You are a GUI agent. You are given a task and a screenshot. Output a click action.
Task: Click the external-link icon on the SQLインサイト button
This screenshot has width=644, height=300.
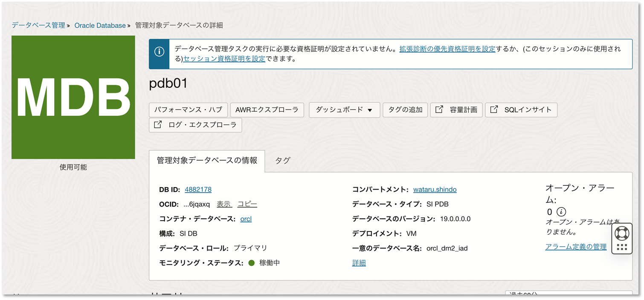pos(495,110)
